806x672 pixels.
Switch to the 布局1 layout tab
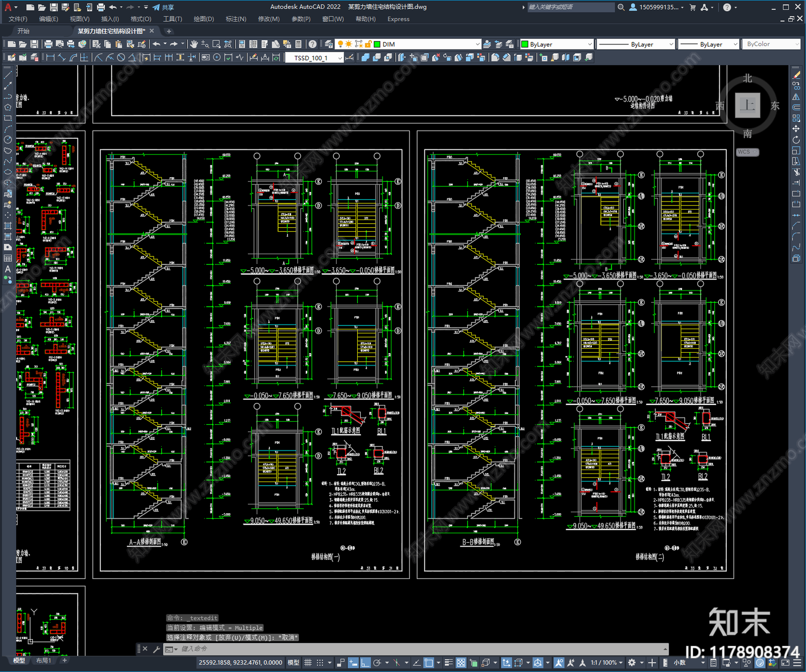[x=44, y=660]
